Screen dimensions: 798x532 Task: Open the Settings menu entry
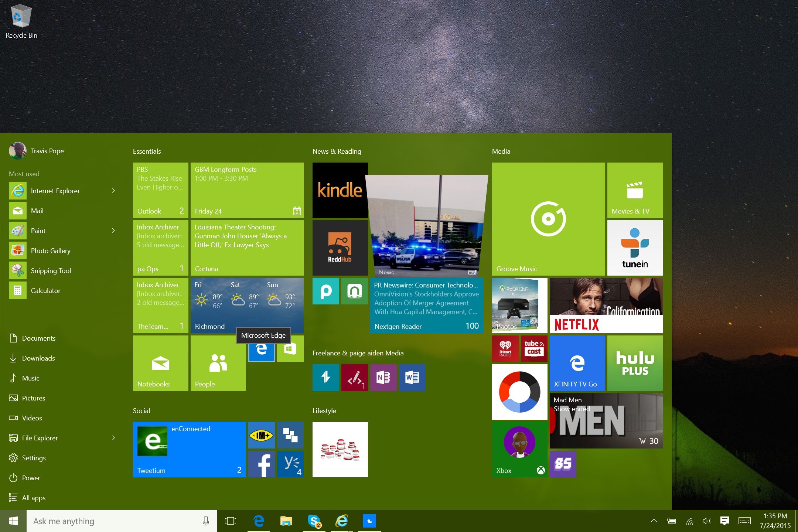coord(33,458)
